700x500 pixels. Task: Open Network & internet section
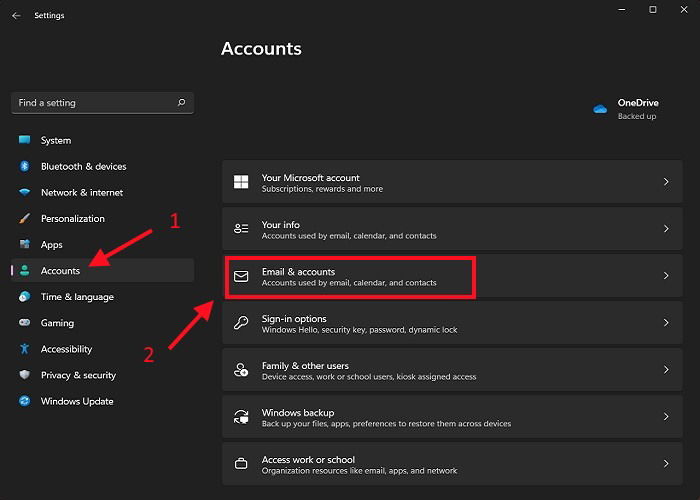pos(82,193)
